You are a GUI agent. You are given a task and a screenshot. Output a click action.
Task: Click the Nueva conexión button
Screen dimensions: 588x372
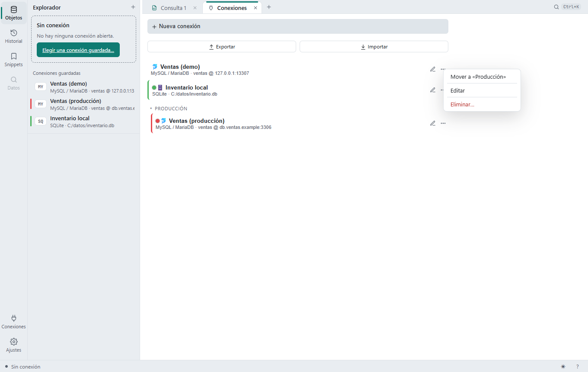point(298,26)
